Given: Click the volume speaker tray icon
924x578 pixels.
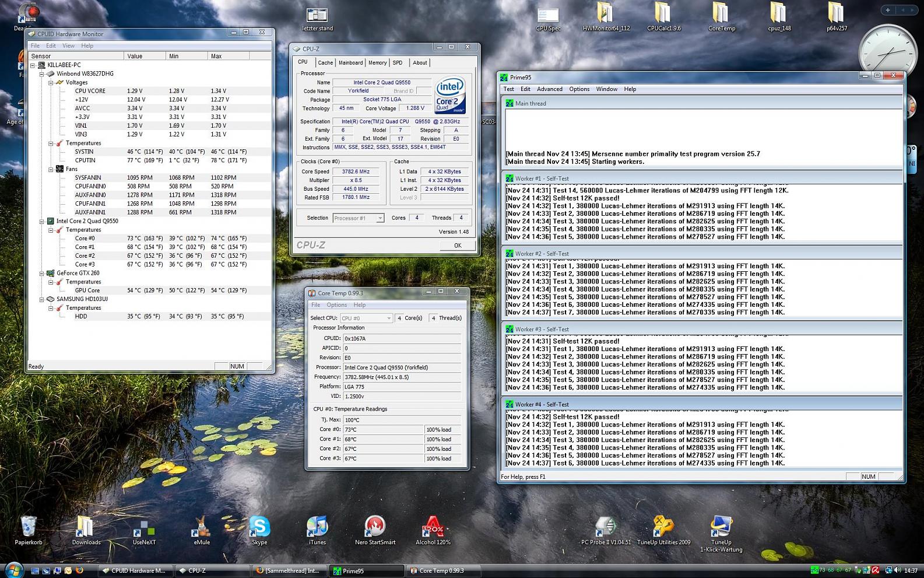Looking at the screenshot, I should (x=898, y=570).
